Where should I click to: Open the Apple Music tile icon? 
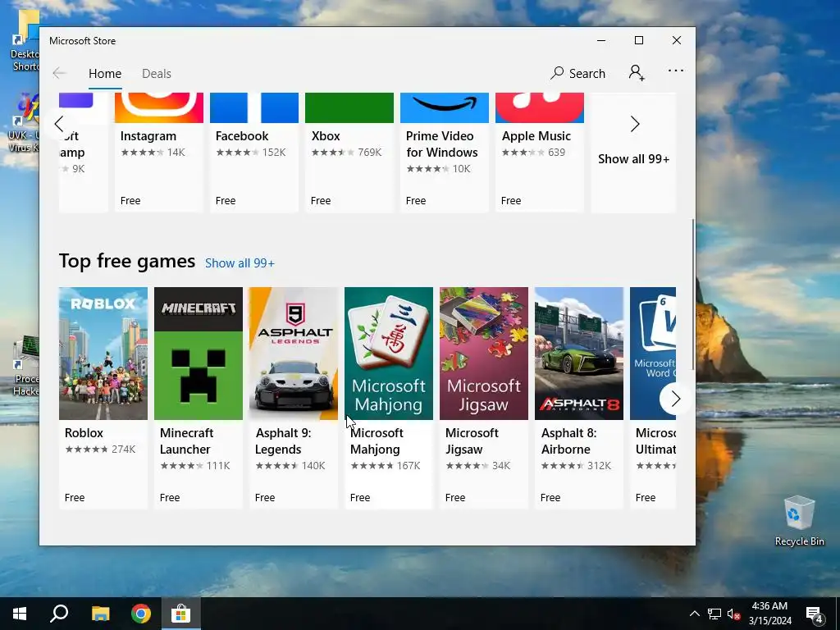[540, 107]
